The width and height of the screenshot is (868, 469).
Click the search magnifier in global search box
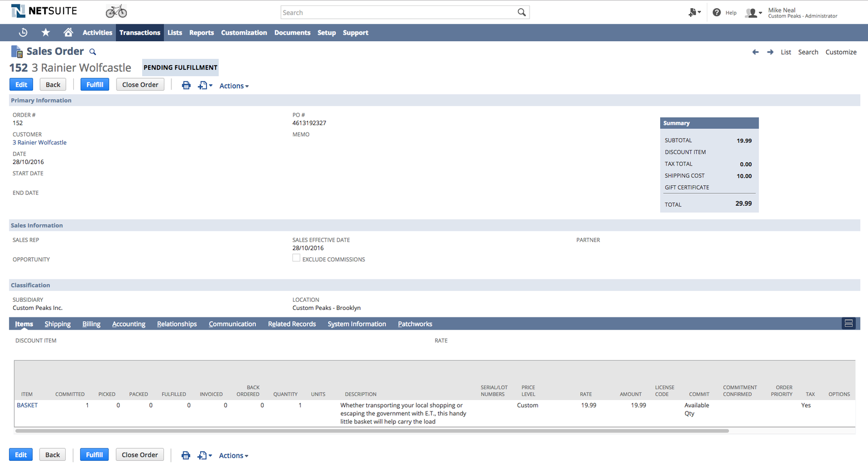pos(521,12)
